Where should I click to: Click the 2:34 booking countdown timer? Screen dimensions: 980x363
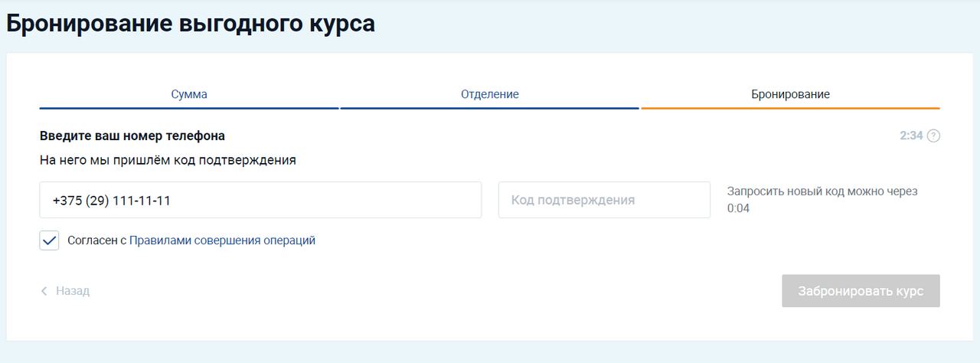[x=910, y=136]
